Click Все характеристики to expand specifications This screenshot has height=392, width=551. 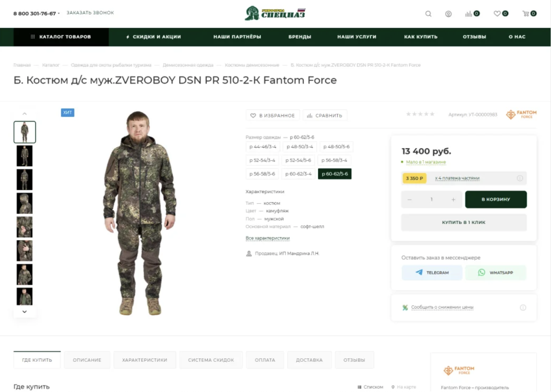(267, 238)
